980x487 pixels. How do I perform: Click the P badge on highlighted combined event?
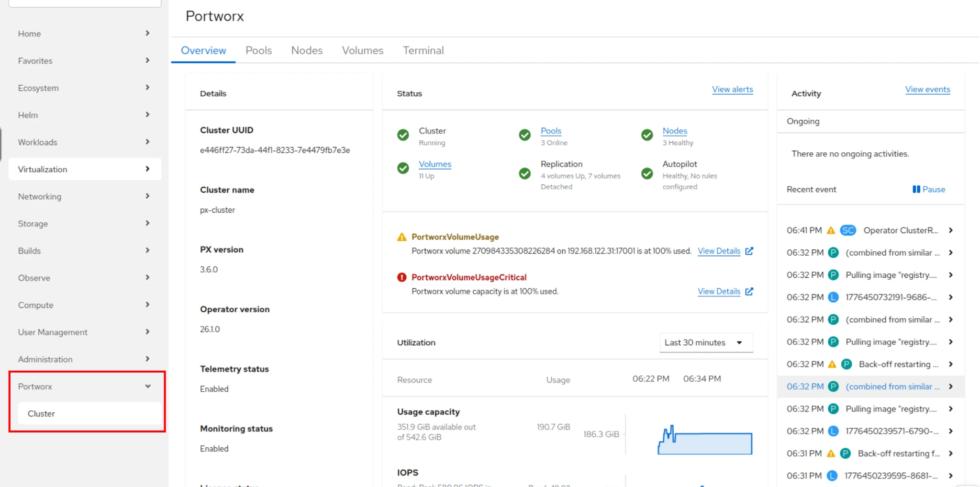click(x=833, y=386)
